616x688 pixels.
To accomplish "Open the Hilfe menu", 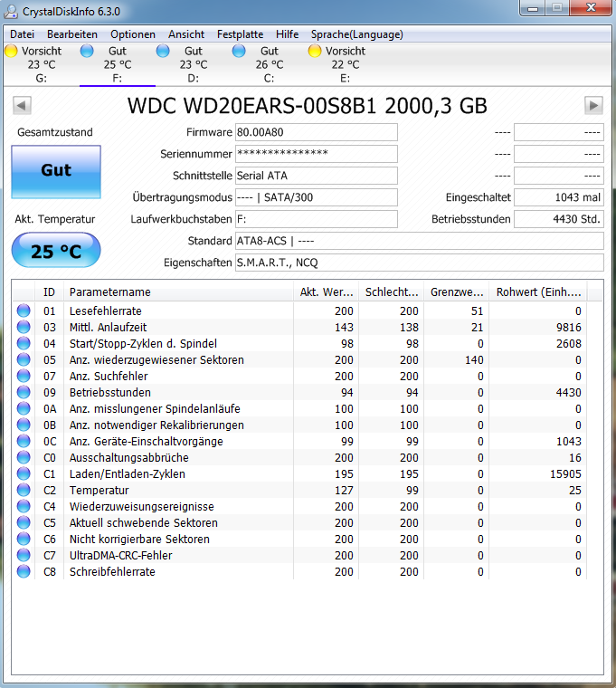I will click(287, 34).
